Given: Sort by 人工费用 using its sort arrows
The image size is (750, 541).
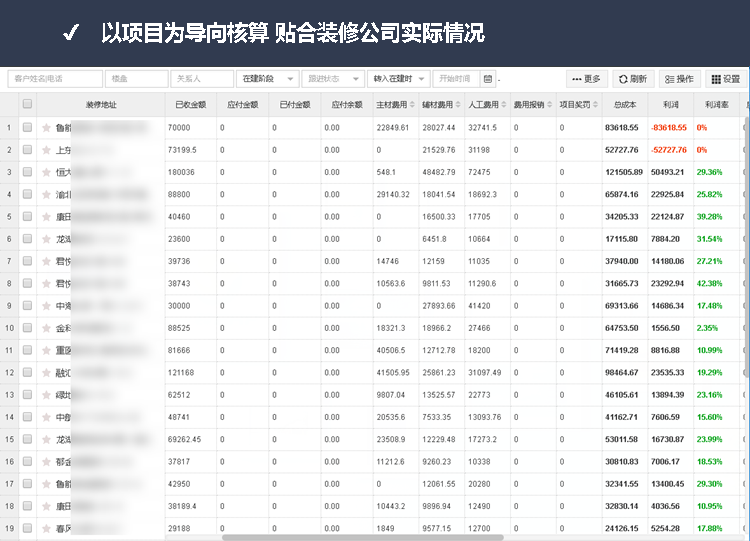Looking at the screenshot, I should tap(504, 104).
